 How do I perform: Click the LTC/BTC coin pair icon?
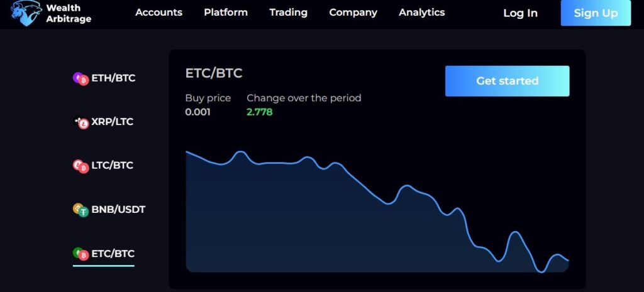(x=81, y=166)
